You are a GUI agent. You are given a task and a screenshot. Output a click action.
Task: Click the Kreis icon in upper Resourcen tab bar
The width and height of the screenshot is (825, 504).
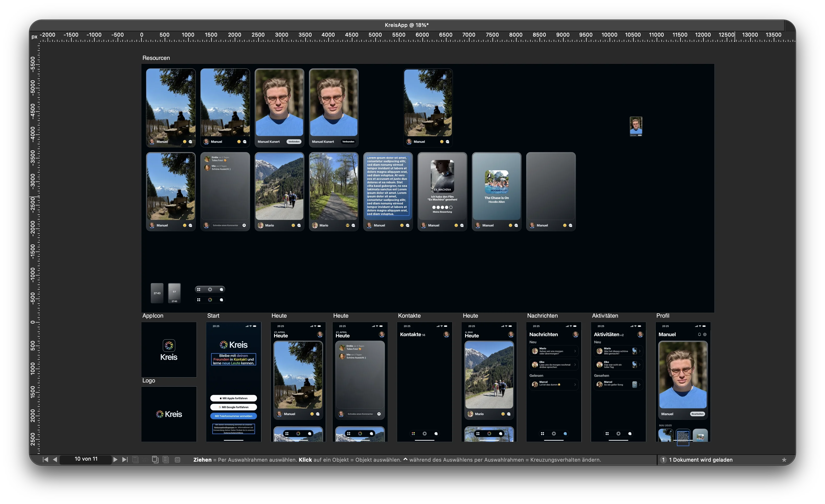coord(210,289)
